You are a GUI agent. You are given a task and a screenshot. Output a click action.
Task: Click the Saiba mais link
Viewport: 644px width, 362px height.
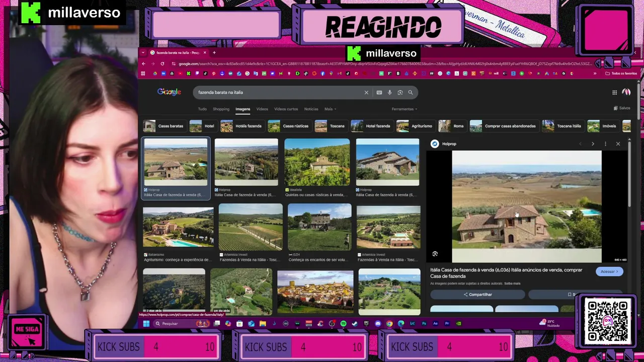[512, 284]
